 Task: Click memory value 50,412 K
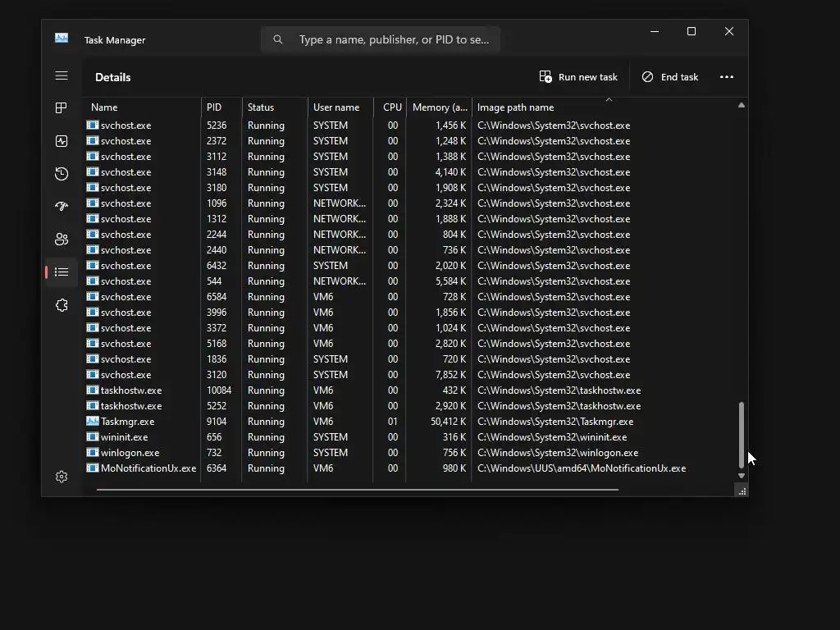coord(449,422)
